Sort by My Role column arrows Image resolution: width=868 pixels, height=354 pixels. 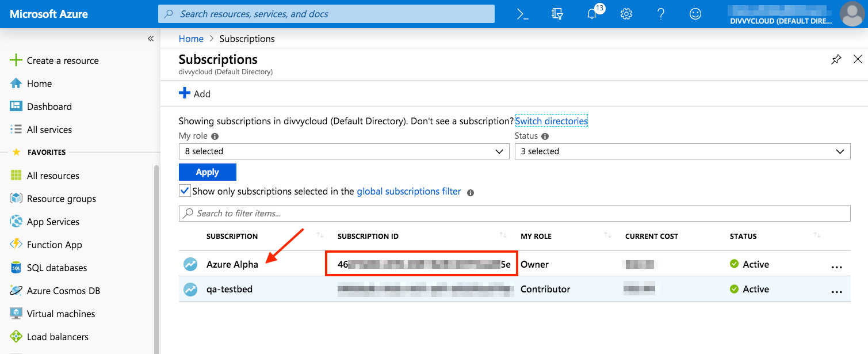(607, 235)
